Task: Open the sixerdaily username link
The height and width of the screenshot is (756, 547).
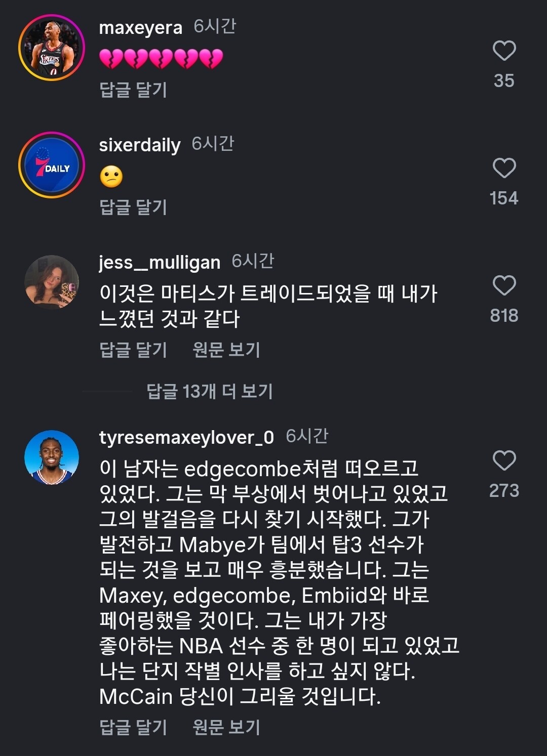Action: [140, 145]
